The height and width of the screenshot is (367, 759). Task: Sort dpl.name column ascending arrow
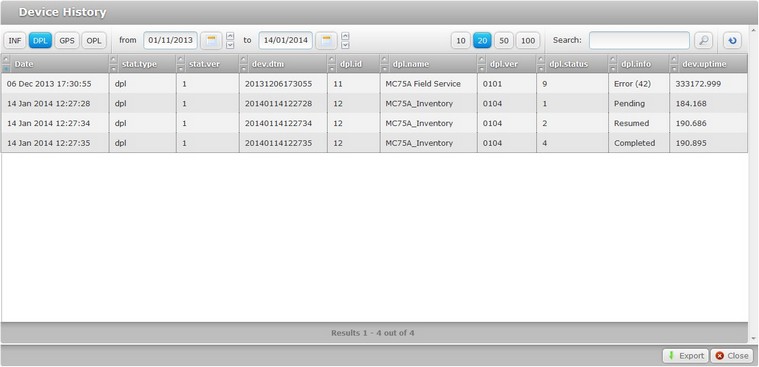pyautogui.click(x=385, y=60)
